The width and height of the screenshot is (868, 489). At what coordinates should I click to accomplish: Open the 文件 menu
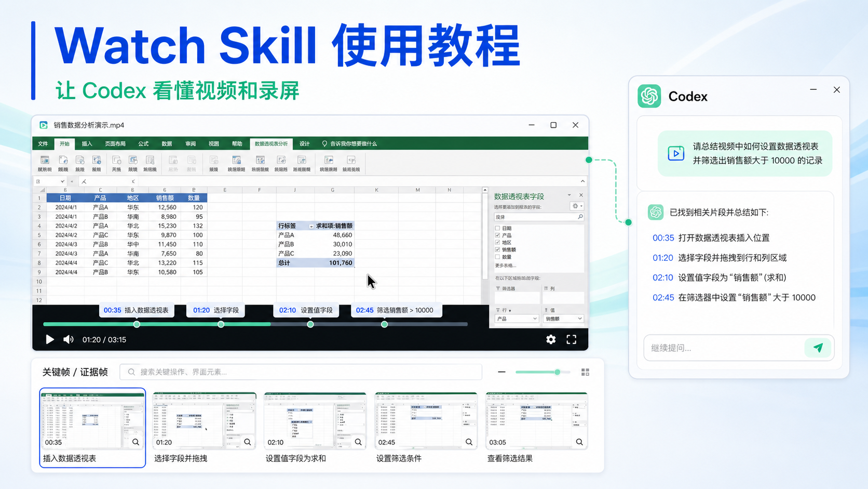click(x=43, y=144)
